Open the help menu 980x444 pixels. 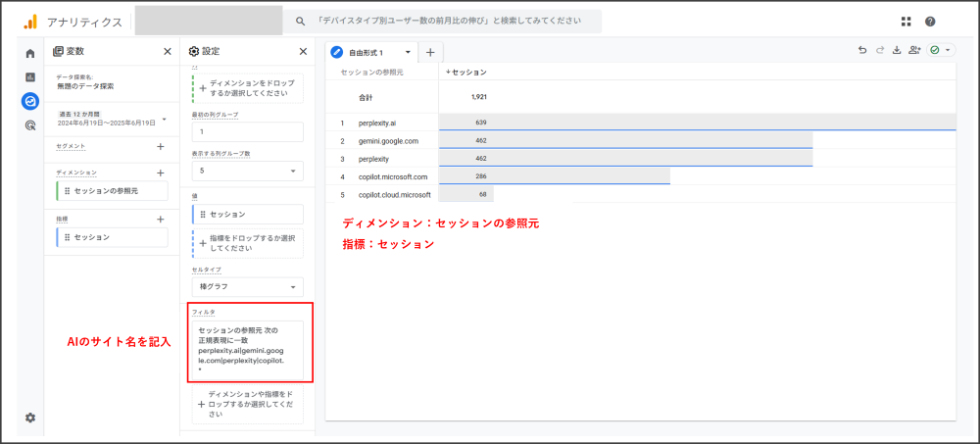pos(930,22)
